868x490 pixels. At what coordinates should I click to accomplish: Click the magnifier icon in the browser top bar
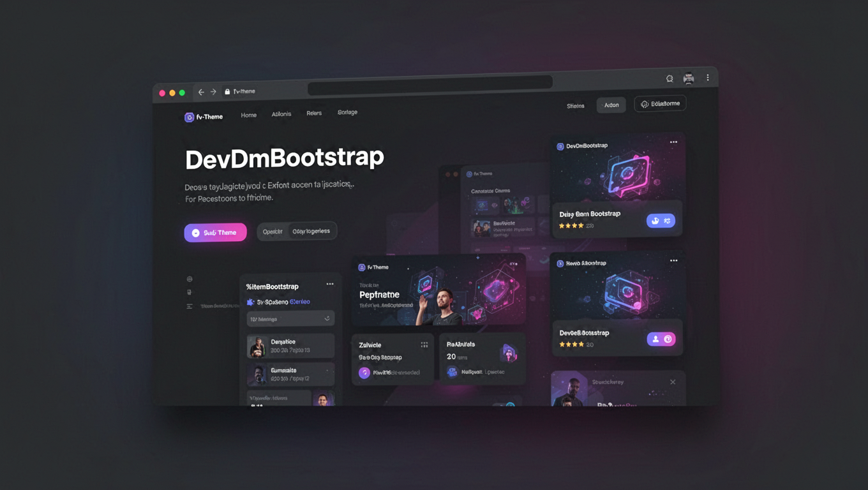coord(670,78)
